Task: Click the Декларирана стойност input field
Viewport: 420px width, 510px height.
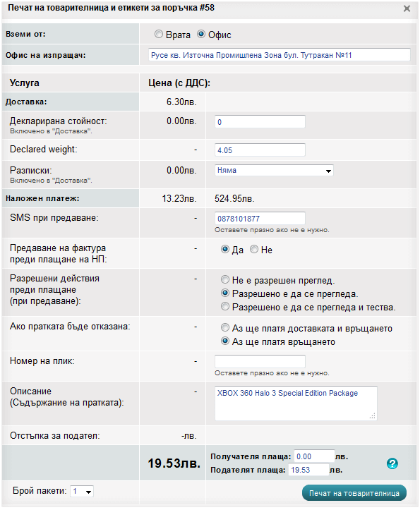Action: point(260,121)
